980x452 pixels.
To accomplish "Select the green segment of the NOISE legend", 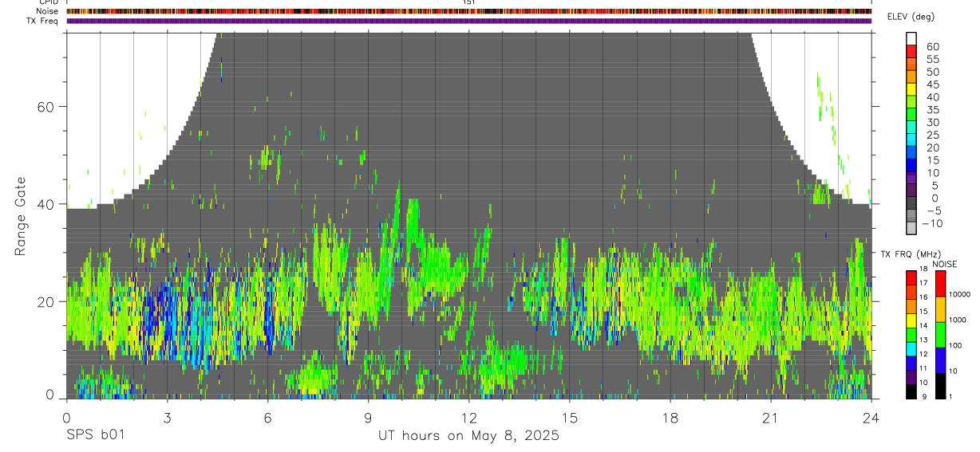I will click(940, 335).
